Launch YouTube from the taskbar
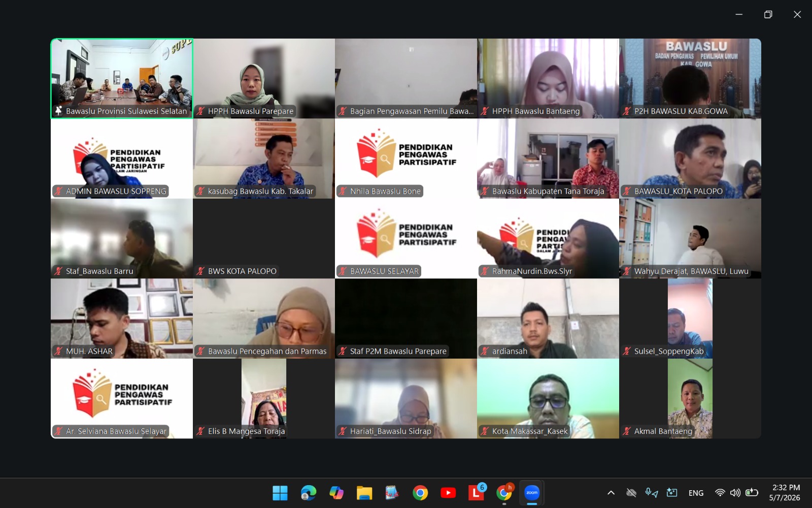Viewport: 812px width, 508px height. click(448, 492)
